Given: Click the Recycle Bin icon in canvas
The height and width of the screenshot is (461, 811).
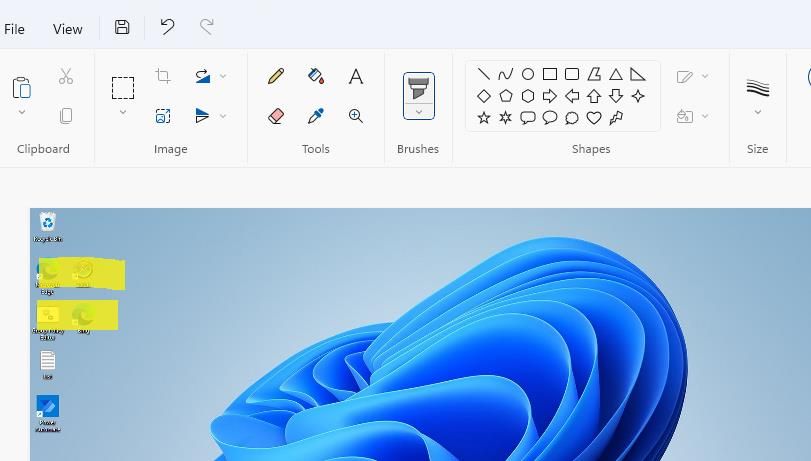Looking at the screenshot, I should (x=48, y=222).
